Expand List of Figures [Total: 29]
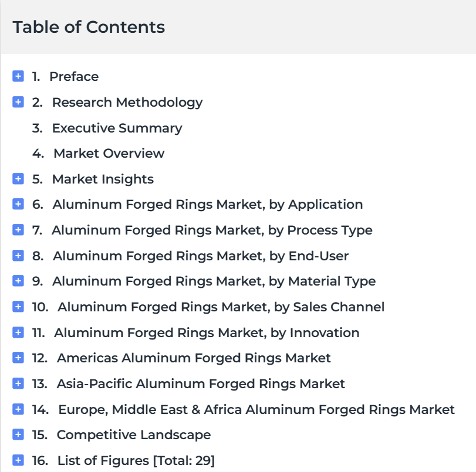The height and width of the screenshot is (472, 476). [18, 460]
